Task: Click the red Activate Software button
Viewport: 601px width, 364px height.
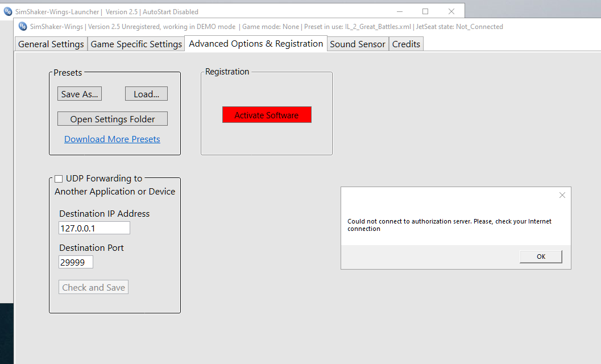Action: coord(267,115)
